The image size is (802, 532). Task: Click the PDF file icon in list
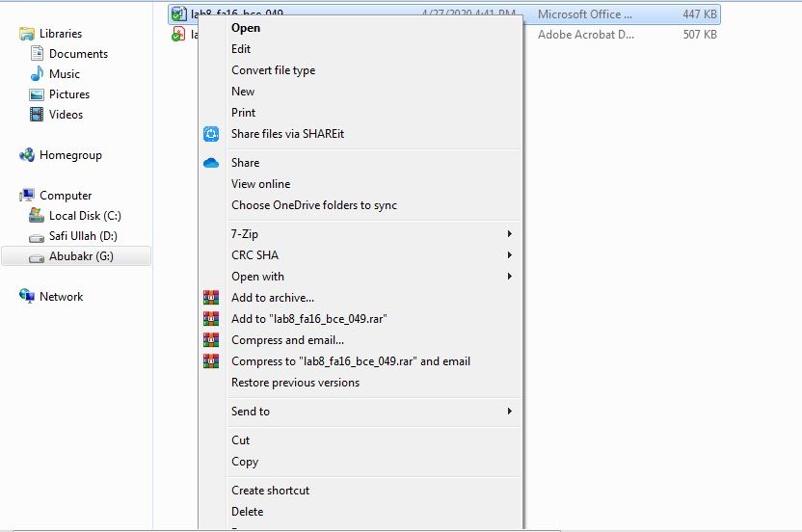pyautogui.click(x=178, y=35)
